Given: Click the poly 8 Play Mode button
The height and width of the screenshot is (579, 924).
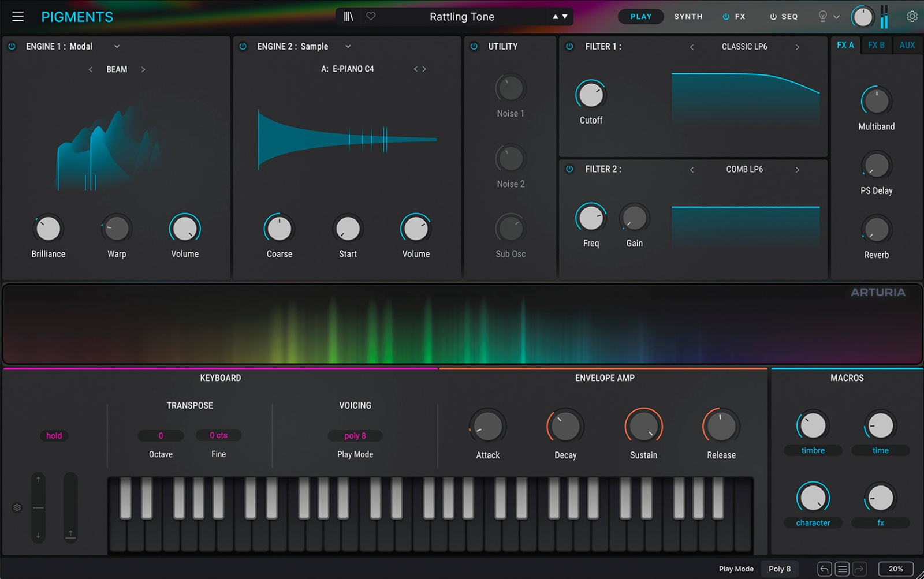Looking at the screenshot, I should pyautogui.click(x=355, y=436).
